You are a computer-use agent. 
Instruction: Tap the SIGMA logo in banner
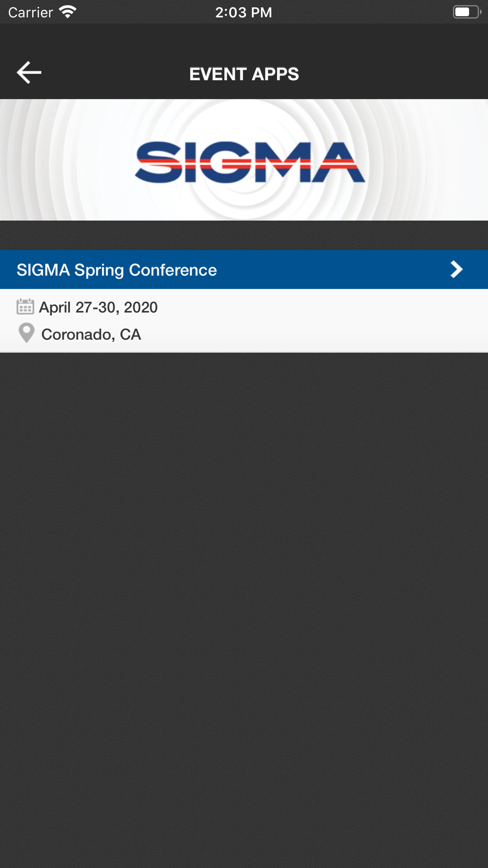(x=250, y=163)
